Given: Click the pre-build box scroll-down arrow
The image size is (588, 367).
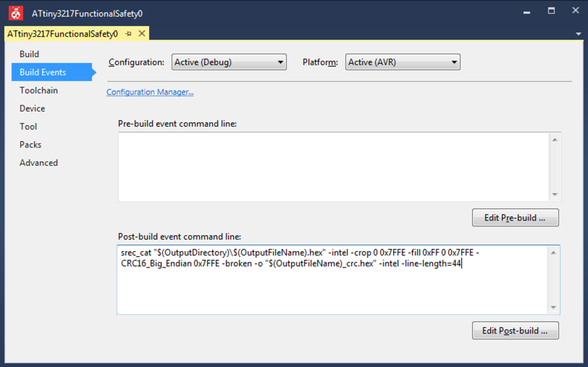Looking at the screenshot, I should (x=554, y=194).
